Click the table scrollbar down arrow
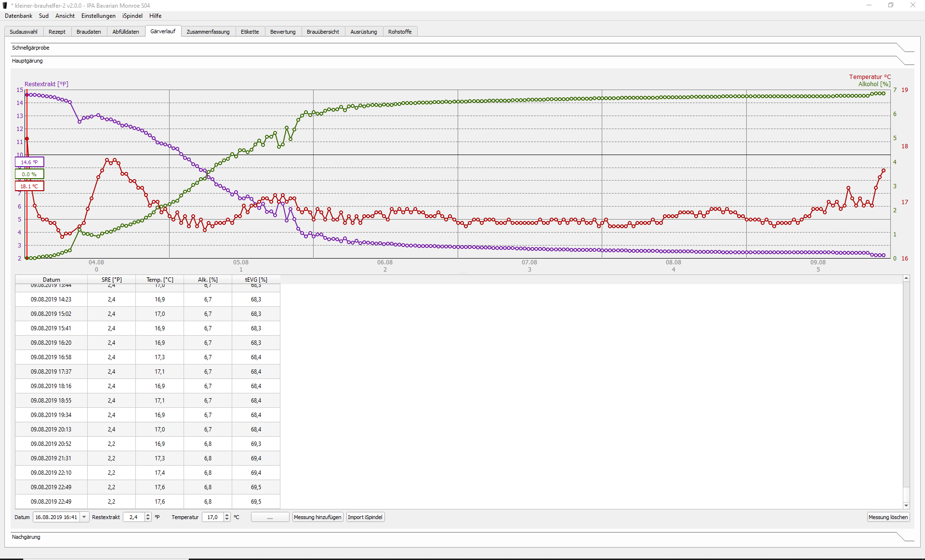Image resolution: width=925 pixels, height=560 pixels. click(906, 506)
